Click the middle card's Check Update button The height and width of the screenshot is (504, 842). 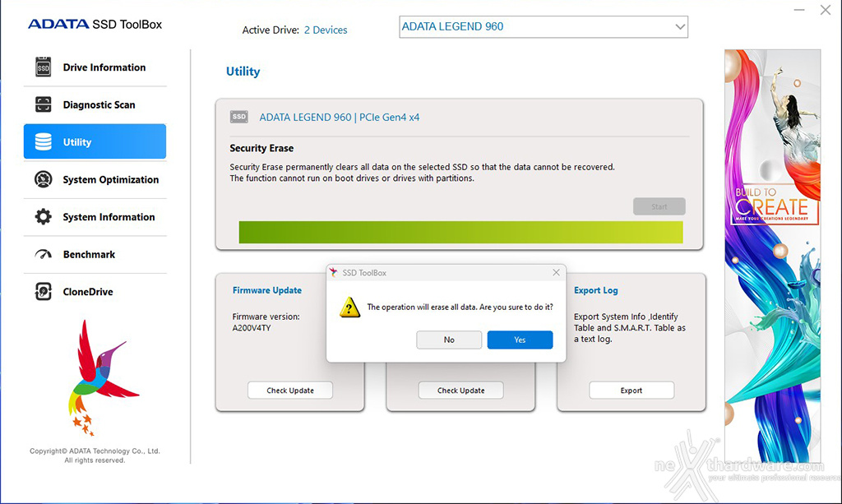click(x=460, y=391)
